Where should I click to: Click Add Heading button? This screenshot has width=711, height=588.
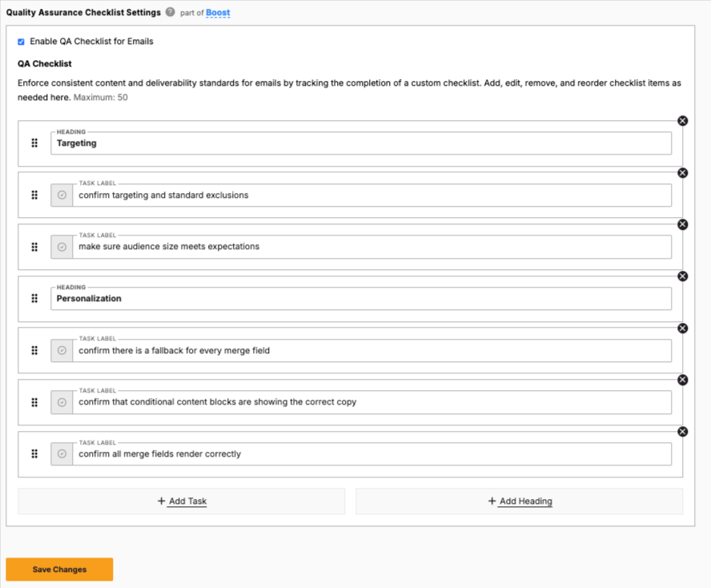pos(519,501)
